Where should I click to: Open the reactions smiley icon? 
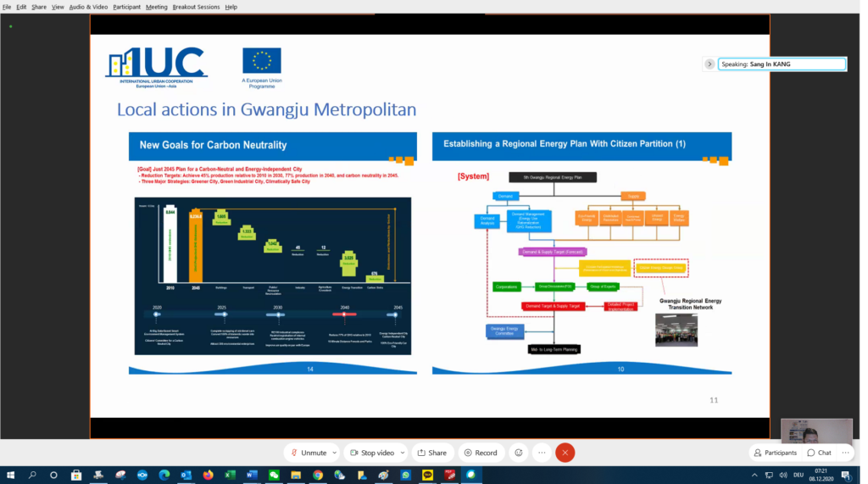(x=519, y=453)
